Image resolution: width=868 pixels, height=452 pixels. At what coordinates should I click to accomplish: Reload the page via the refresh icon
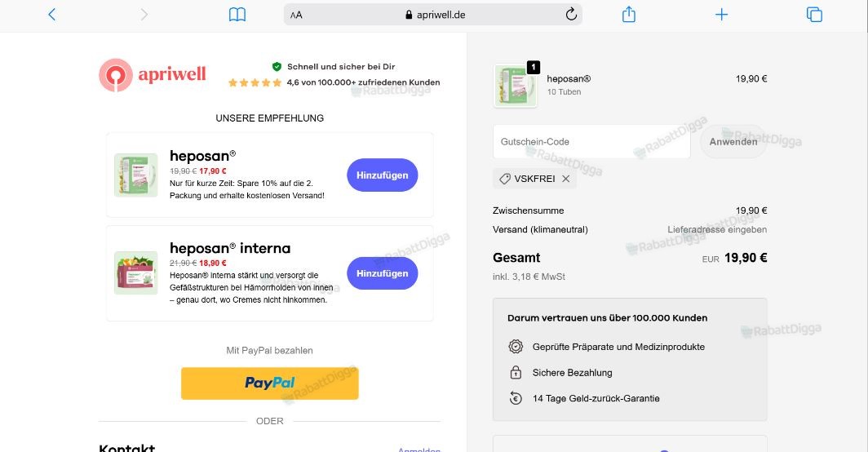pyautogui.click(x=571, y=15)
